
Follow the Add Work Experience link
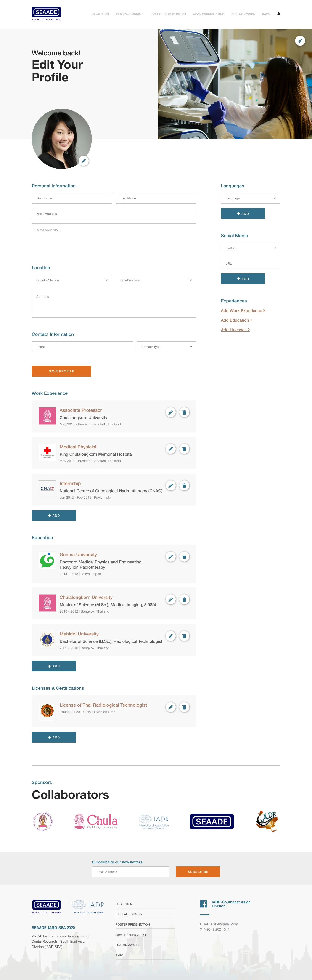[x=243, y=311]
